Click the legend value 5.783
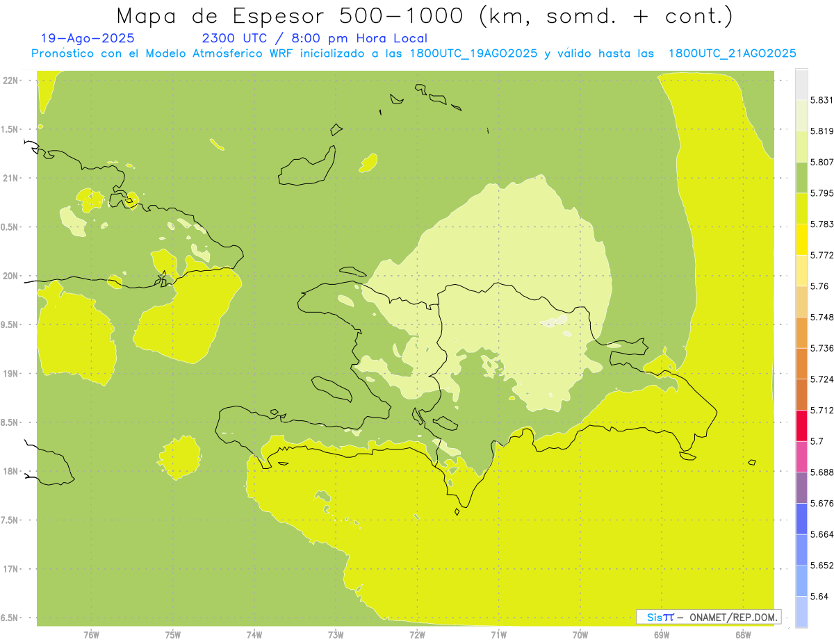Viewport: 834px width, 644px height. [821, 224]
